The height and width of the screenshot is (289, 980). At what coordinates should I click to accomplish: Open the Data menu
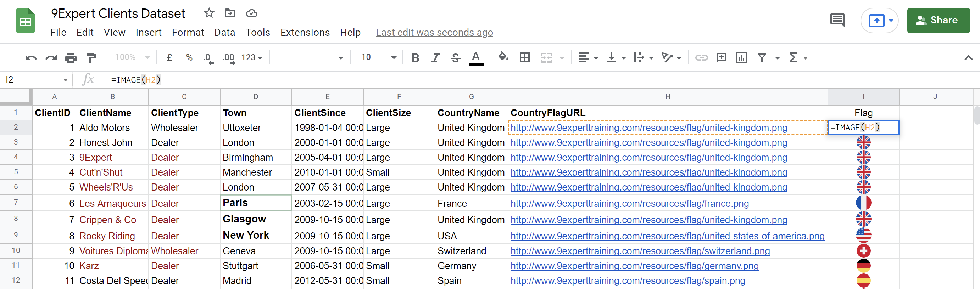coord(224,33)
